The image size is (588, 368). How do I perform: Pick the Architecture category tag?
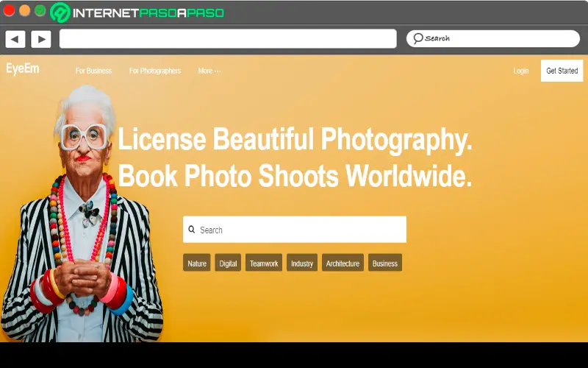pyautogui.click(x=343, y=263)
